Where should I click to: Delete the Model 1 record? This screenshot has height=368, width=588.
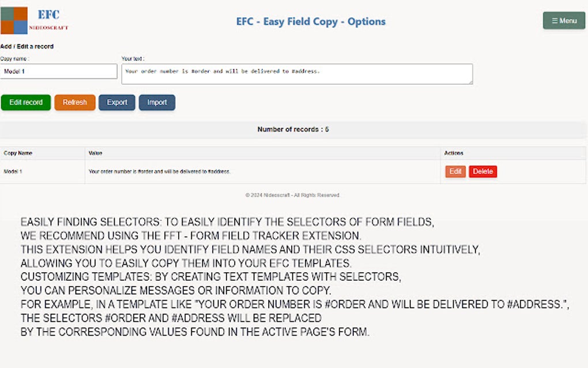point(483,172)
